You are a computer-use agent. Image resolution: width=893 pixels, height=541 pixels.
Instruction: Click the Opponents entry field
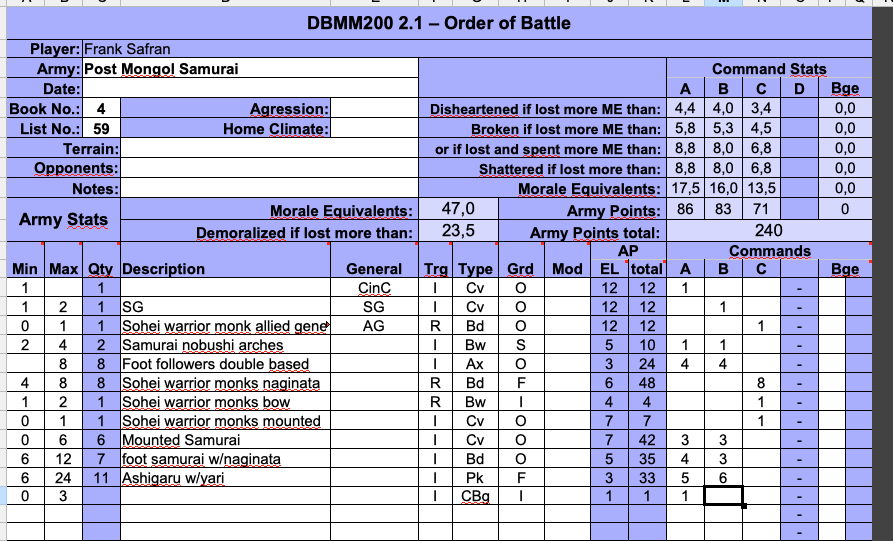pos(268,169)
